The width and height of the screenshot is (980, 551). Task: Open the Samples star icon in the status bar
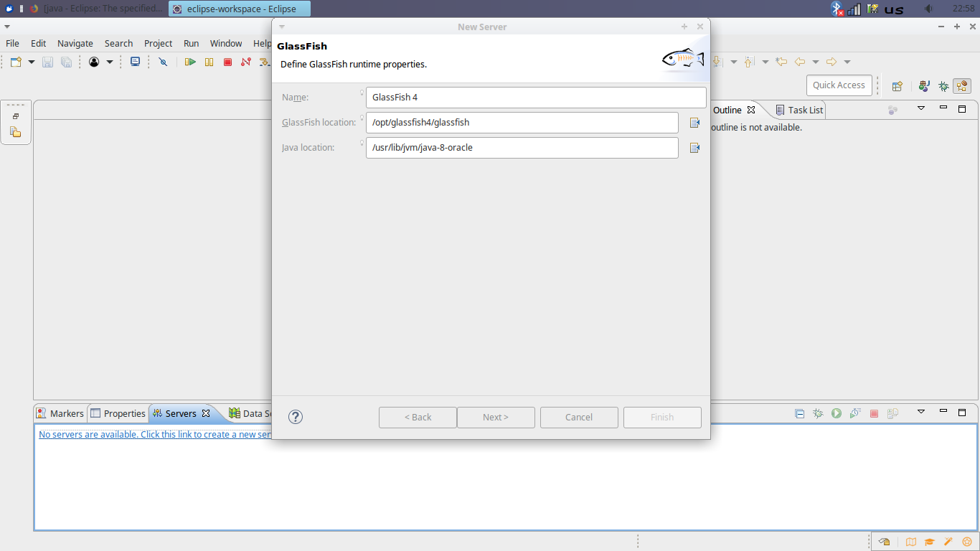tap(967, 542)
